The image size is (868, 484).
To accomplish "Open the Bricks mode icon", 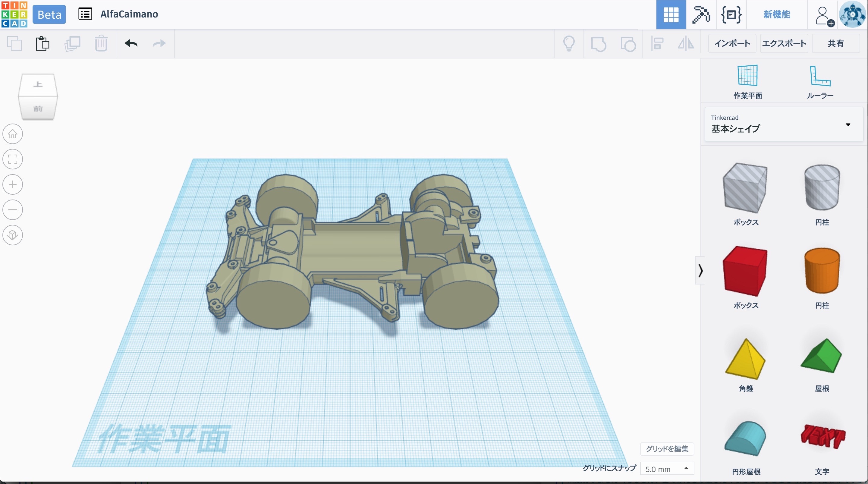I will click(731, 14).
